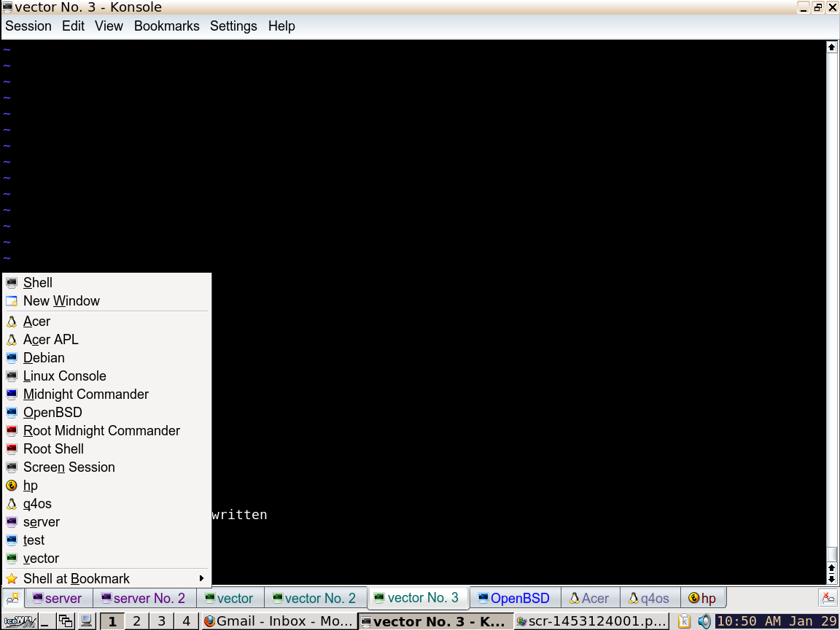Viewport: 840px width, 630px height.
Task: Click the red Root Midnight Commander icon
Action: tap(12, 431)
